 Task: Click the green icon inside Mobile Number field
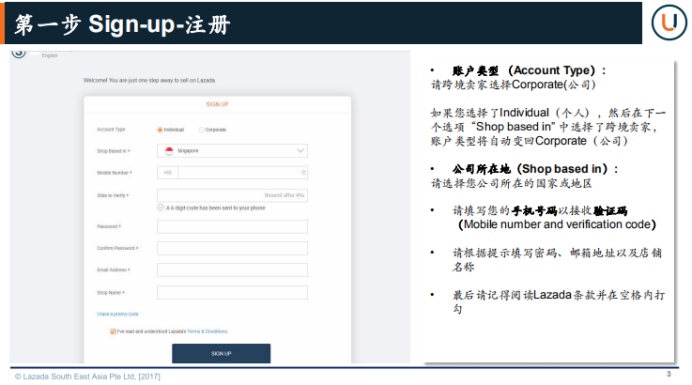pyautogui.click(x=303, y=173)
